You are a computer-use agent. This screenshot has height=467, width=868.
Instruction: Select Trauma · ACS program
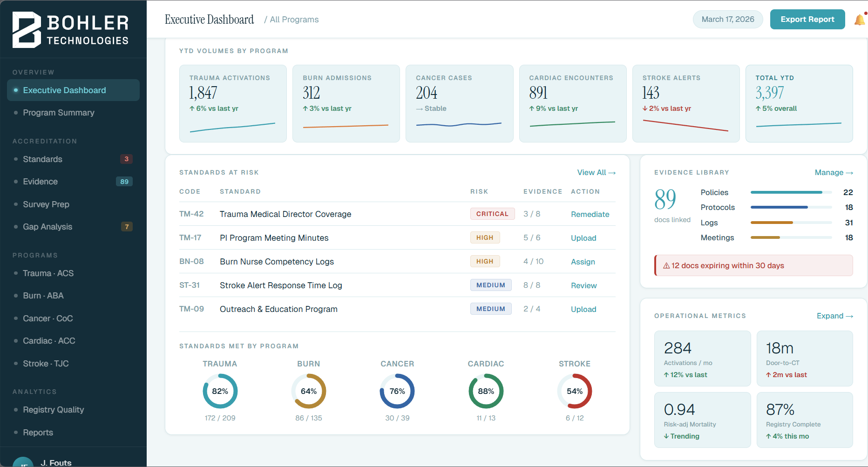pyautogui.click(x=73, y=273)
